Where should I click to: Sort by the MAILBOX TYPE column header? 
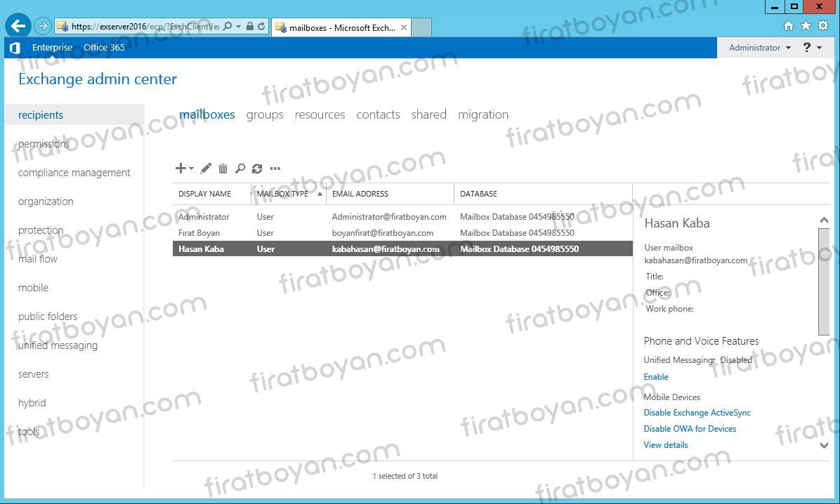tap(289, 194)
